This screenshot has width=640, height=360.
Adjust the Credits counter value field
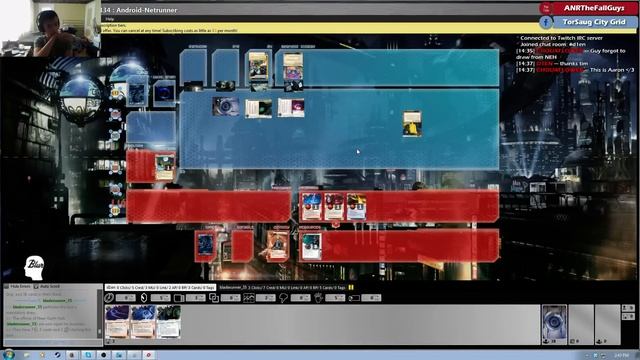click(x=160, y=298)
